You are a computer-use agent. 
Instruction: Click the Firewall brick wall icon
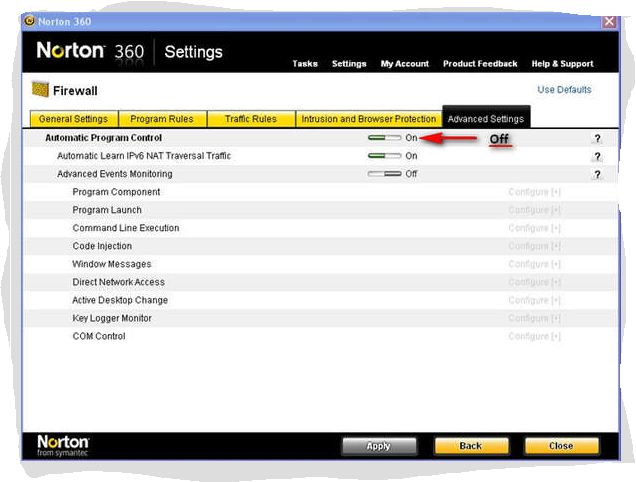pos(40,89)
